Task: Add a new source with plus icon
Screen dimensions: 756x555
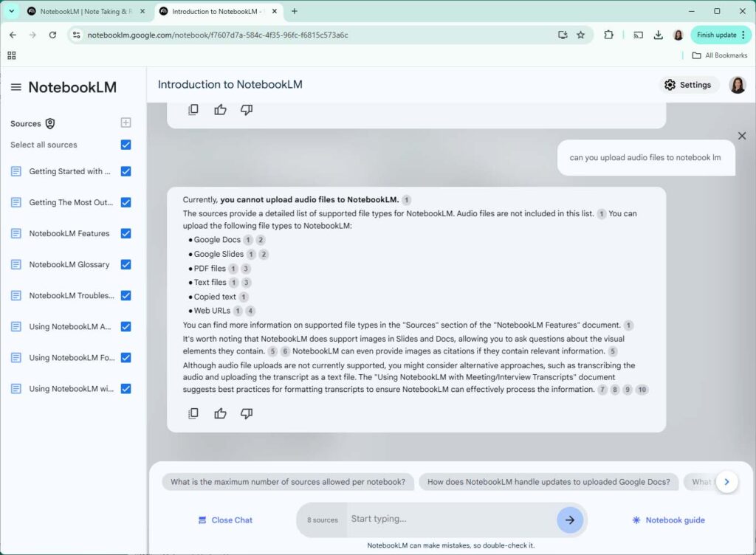Action: [126, 123]
